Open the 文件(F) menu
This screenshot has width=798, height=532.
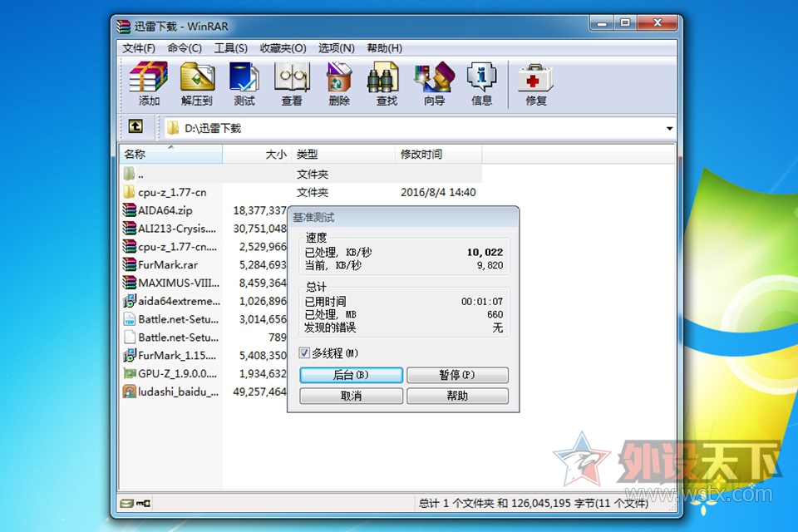[139, 48]
